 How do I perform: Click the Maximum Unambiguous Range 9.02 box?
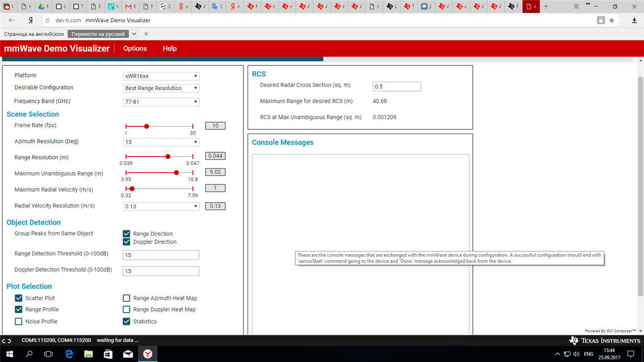[215, 172]
